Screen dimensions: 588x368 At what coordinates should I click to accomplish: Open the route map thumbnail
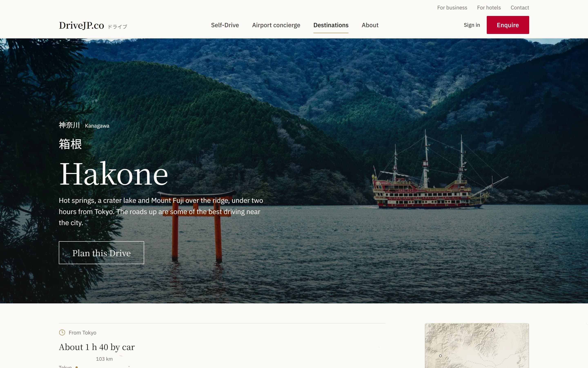[477, 346]
